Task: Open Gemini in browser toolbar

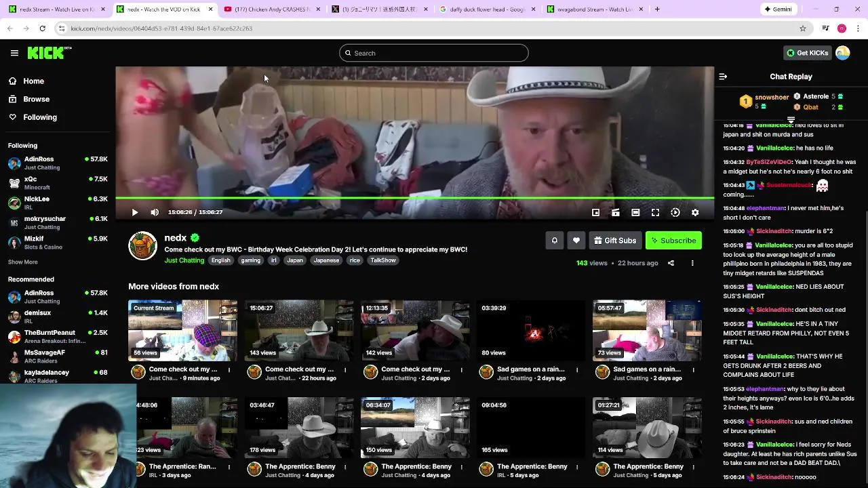Action: coord(778,9)
